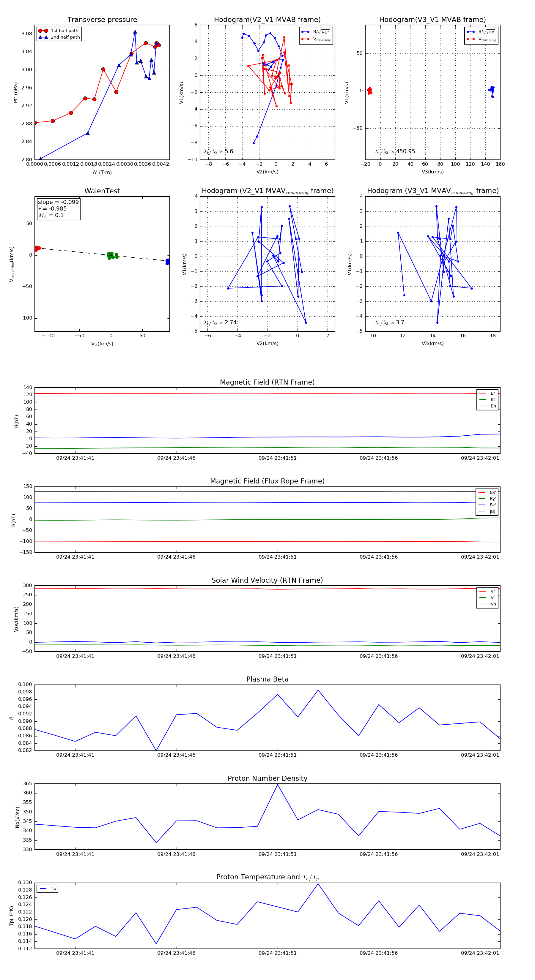Click the 'Proton Number Density' plot title
The height and width of the screenshot is (980, 535).
coord(267,778)
